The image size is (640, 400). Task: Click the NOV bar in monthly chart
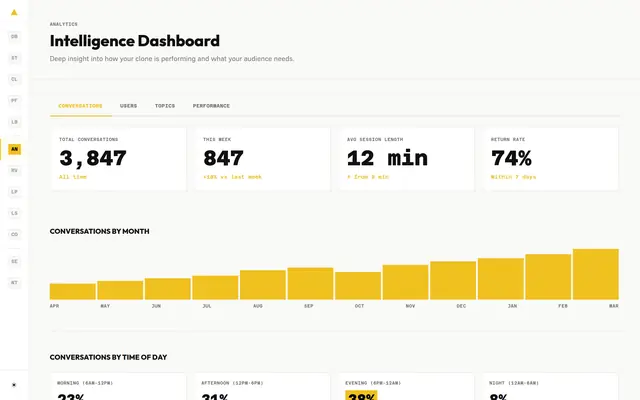click(x=405, y=282)
